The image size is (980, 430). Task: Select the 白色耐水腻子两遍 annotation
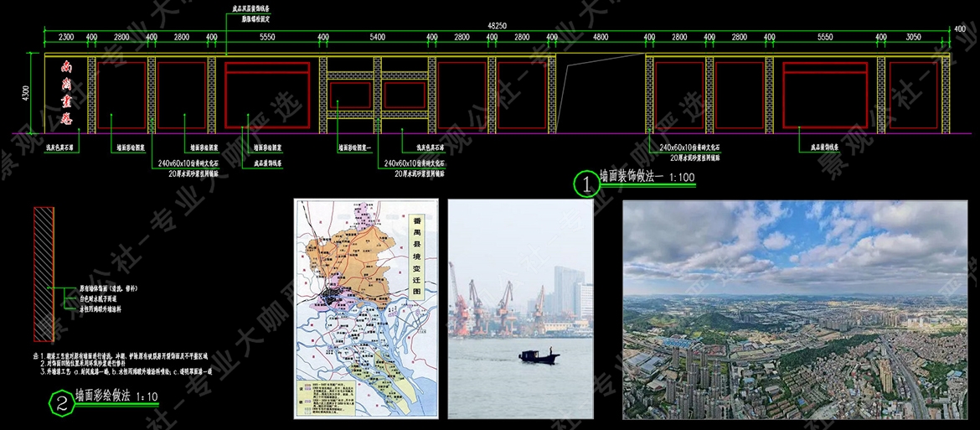tap(100, 299)
